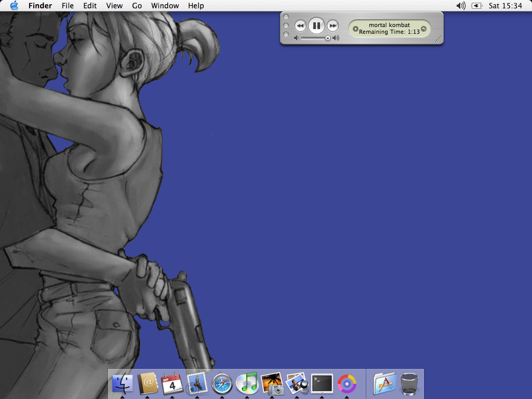The image size is (532, 399).
Task: Open the Trash in the Dock
Action: 409,384
